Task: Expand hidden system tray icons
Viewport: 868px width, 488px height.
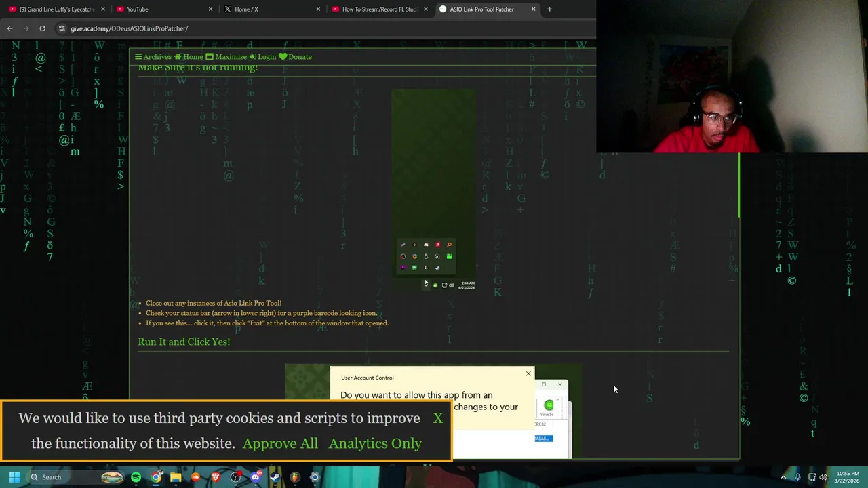Action: pos(783,477)
